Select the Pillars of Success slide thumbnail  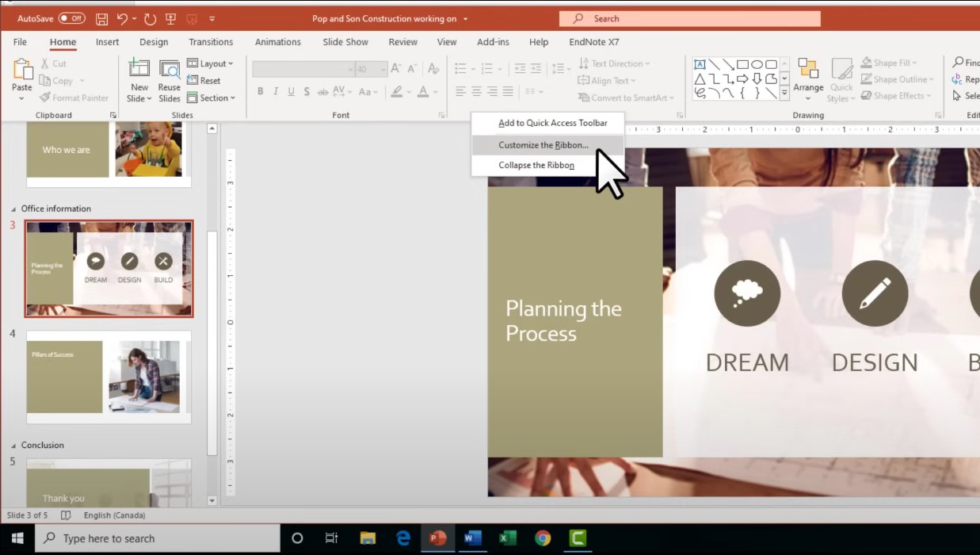(109, 377)
